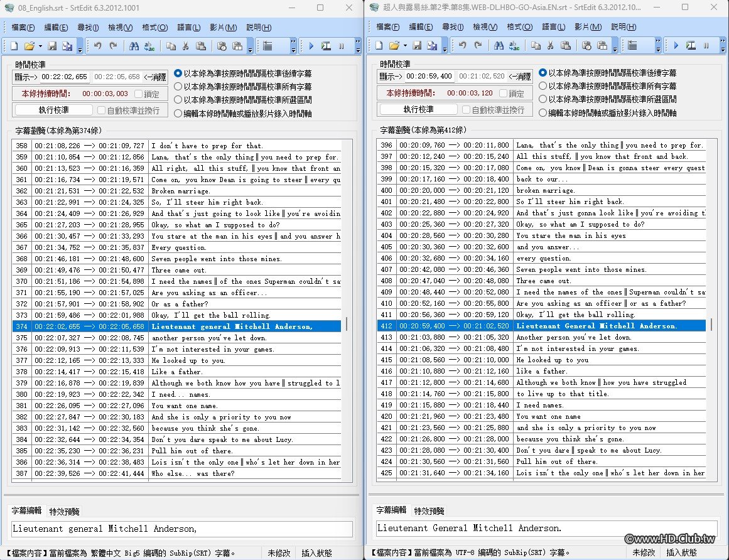Switch to 特效預覽 tab in right window
The image size is (729, 560).
[429, 511]
